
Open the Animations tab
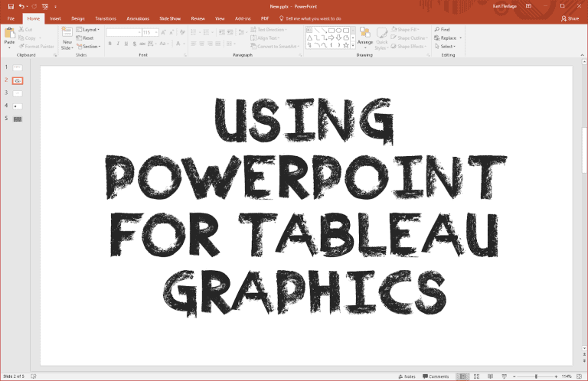[x=138, y=18]
